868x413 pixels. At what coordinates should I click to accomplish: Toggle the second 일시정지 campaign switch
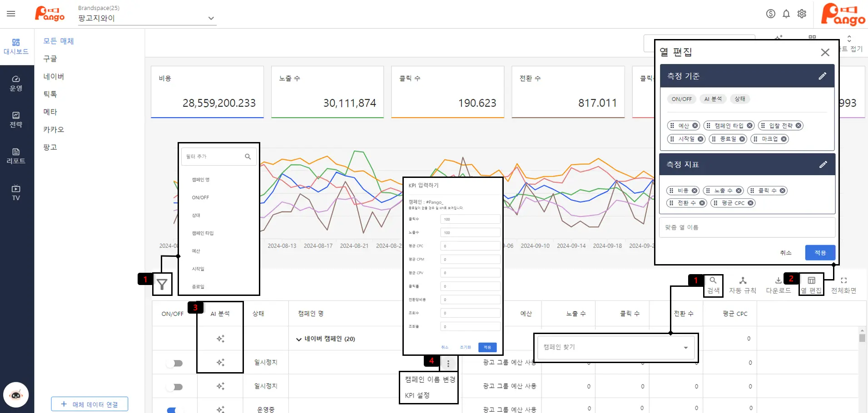[174, 387]
